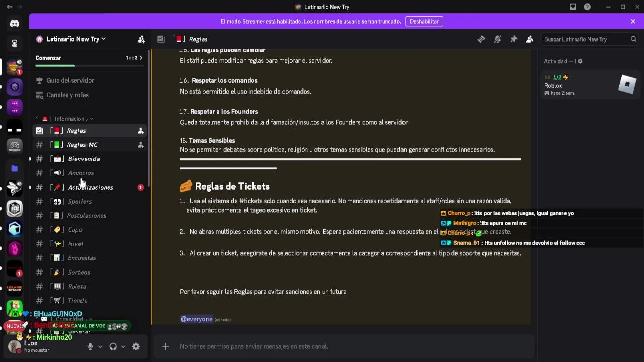Open purple hexagon server icon
Screen dimensions: 644x362
click(x=15, y=87)
